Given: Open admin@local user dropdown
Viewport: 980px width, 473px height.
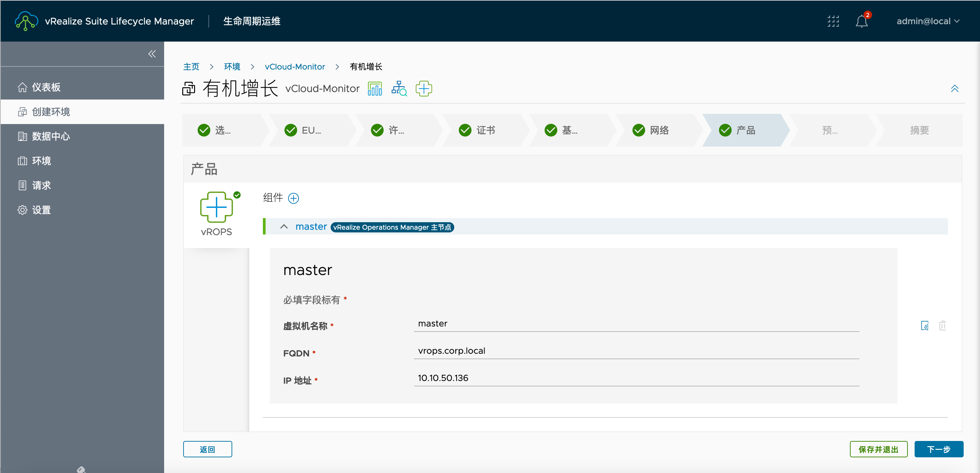Looking at the screenshot, I should [x=928, y=21].
